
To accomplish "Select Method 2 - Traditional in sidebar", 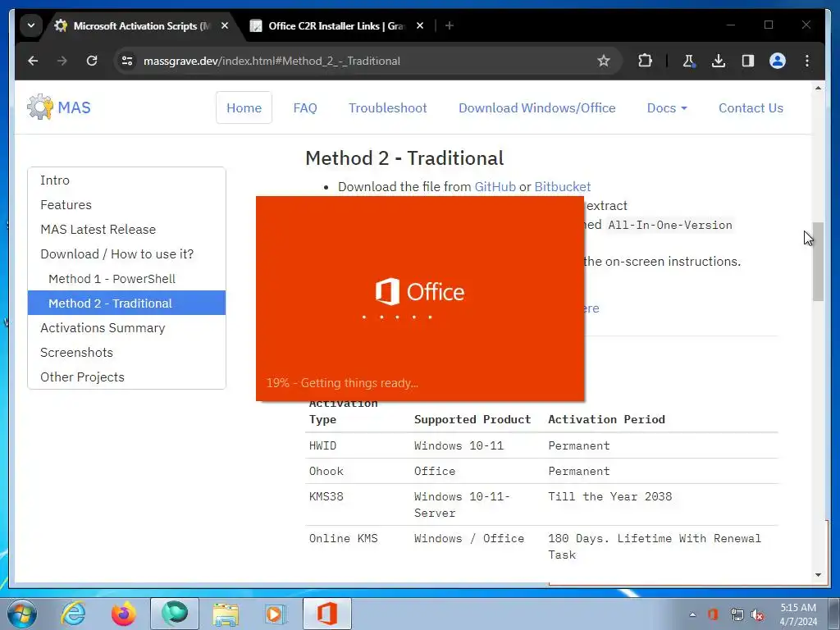I will click(x=126, y=303).
